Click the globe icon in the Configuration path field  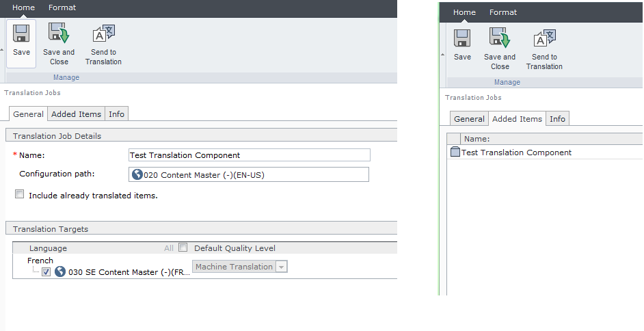click(137, 174)
